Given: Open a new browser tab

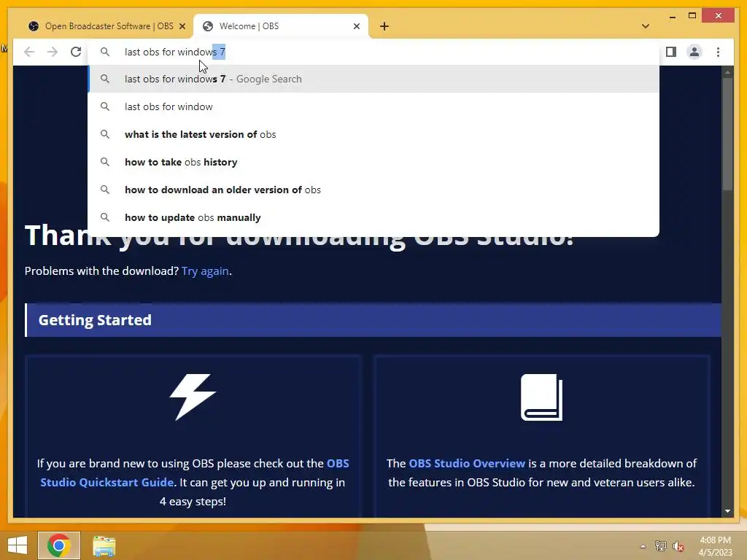Looking at the screenshot, I should tap(384, 26).
